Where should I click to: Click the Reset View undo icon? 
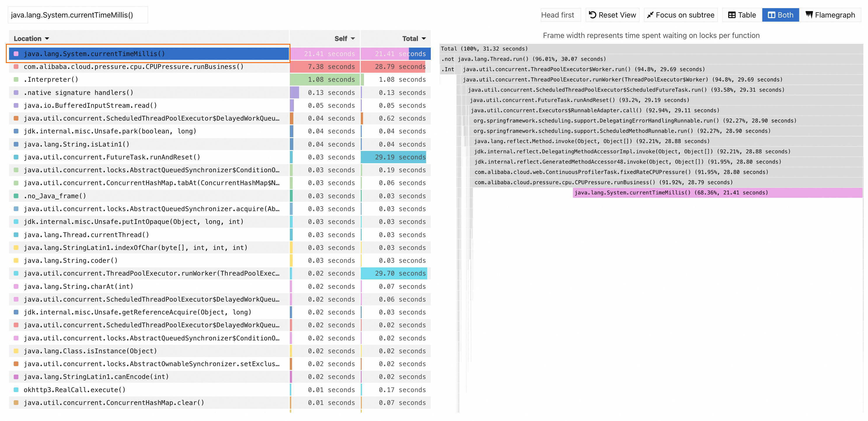tap(592, 15)
